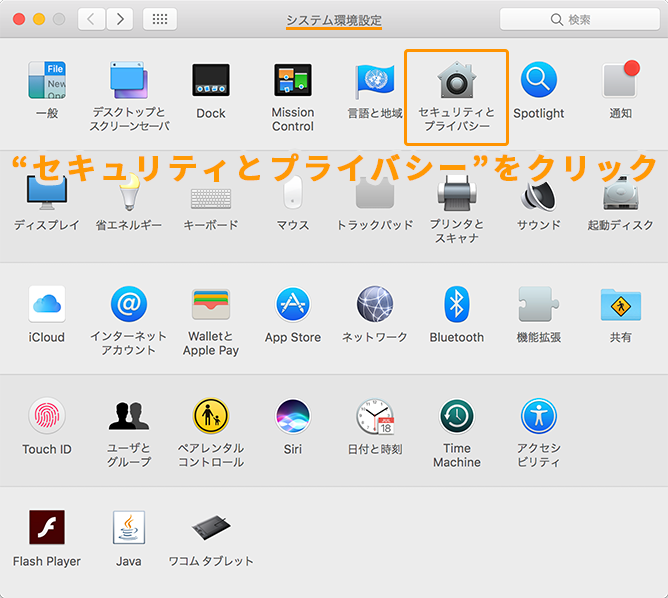668x598 pixels.
Task: Open 省エネルギー light bulb icon
Action: coord(129,193)
